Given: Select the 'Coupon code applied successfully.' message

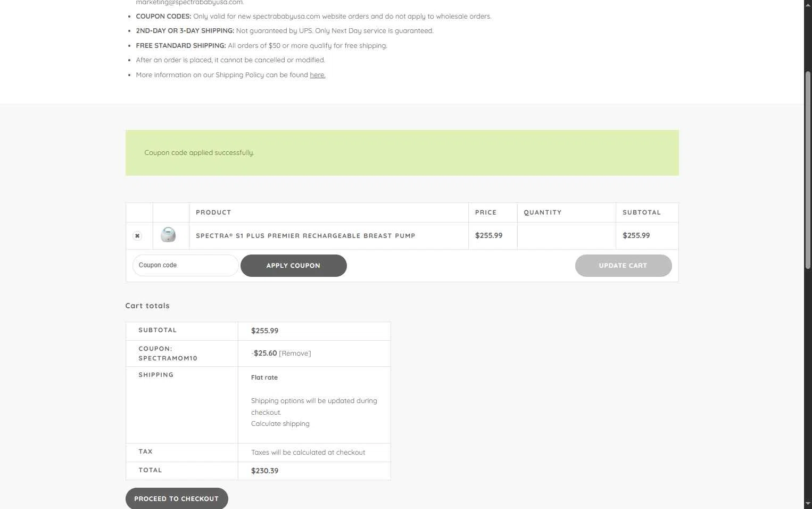Looking at the screenshot, I should [200, 153].
